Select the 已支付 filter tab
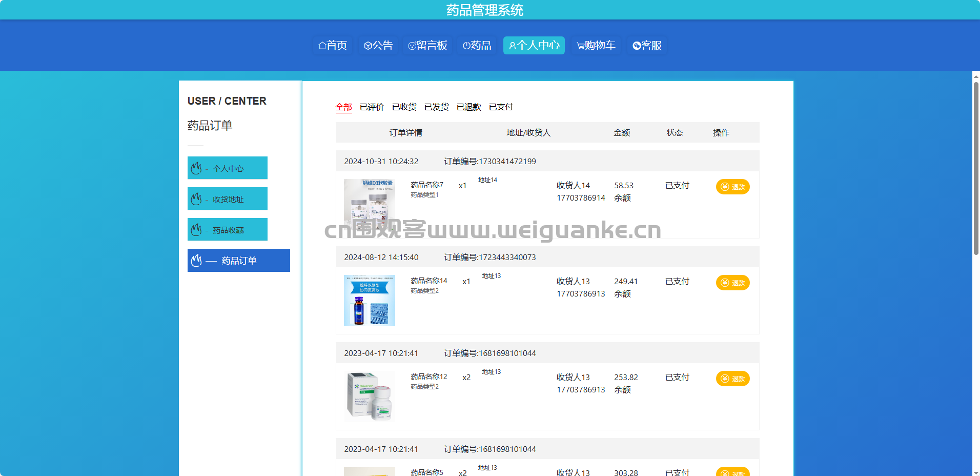The width and height of the screenshot is (980, 476). point(501,107)
